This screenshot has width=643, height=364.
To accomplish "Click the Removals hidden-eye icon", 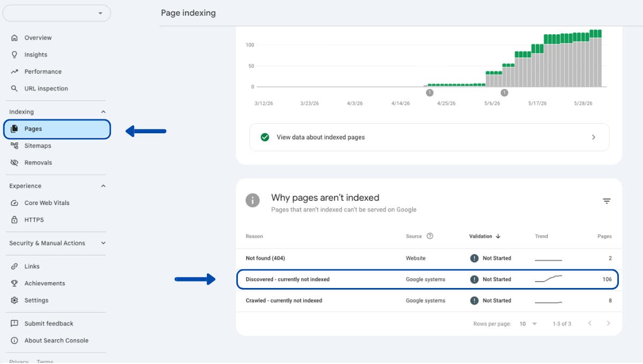I will tap(14, 163).
